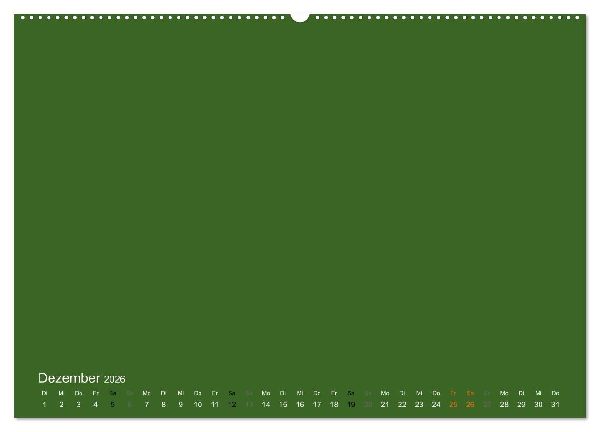Click the year '2026' beside Dezember

click(x=115, y=379)
